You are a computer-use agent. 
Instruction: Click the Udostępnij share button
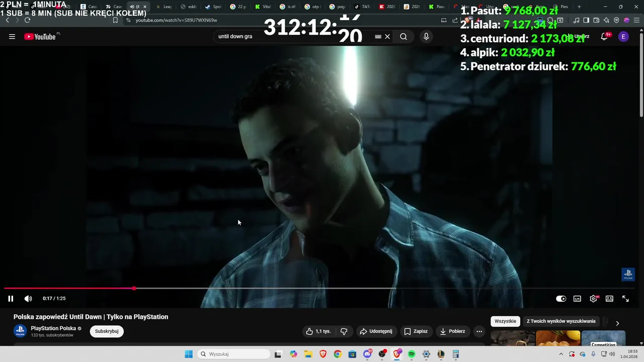coord(376,331)
